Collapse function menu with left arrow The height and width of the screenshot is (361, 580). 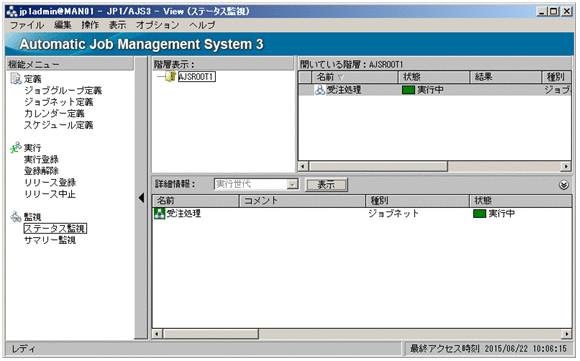coord(141,198)
